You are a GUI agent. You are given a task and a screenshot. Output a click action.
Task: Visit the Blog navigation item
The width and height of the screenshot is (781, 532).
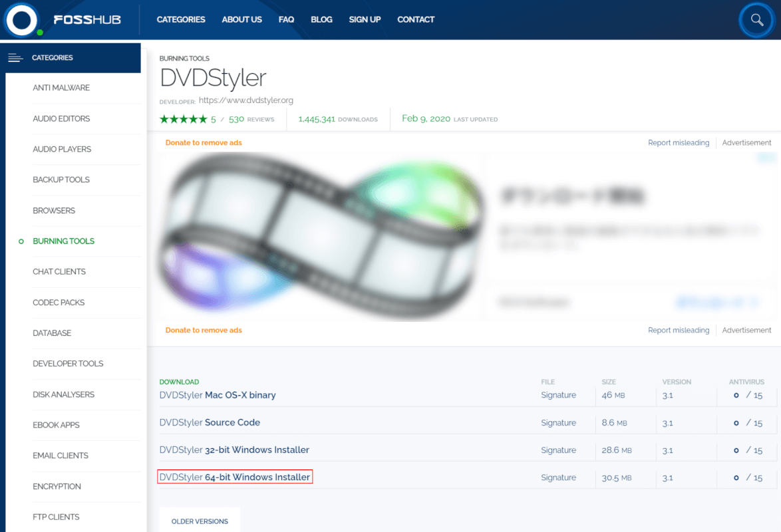[321, 19]
